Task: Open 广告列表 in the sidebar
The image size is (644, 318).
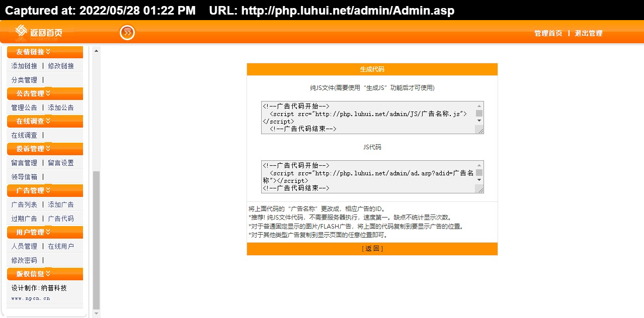Action: coord(24,204)
